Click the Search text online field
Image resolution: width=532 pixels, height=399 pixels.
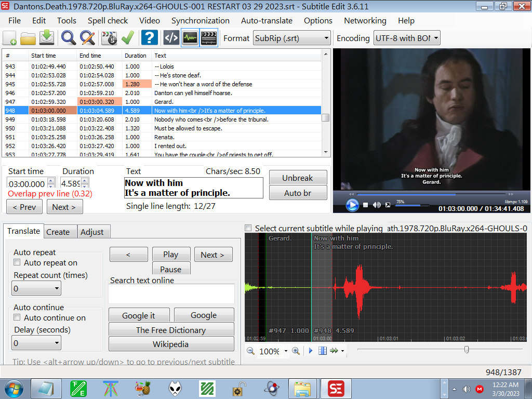click(171, 294)
